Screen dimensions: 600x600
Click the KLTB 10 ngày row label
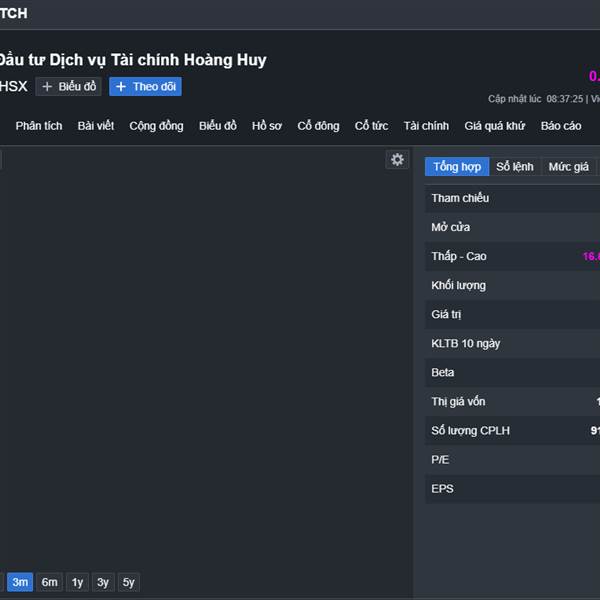(x=466, y=344)
